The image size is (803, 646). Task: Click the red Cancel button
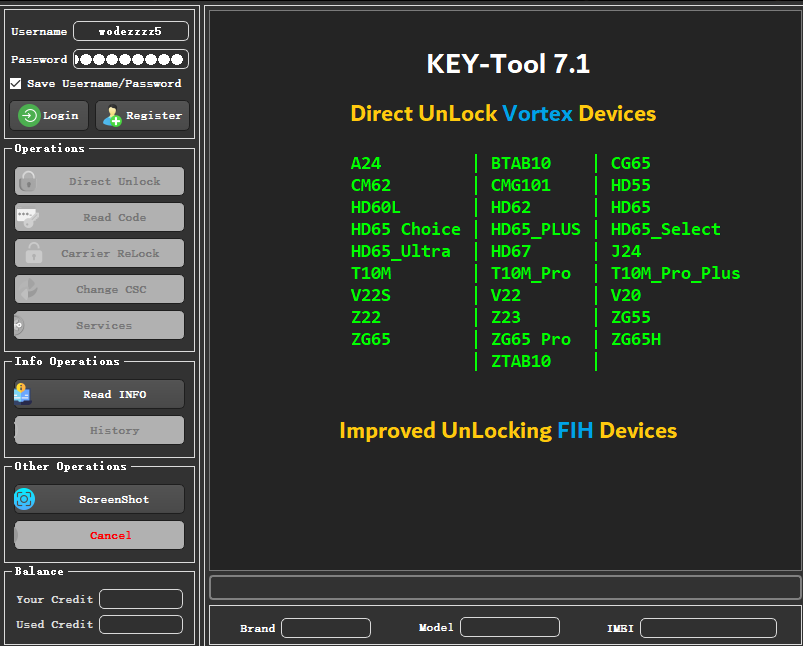click(x=99, y=535)
